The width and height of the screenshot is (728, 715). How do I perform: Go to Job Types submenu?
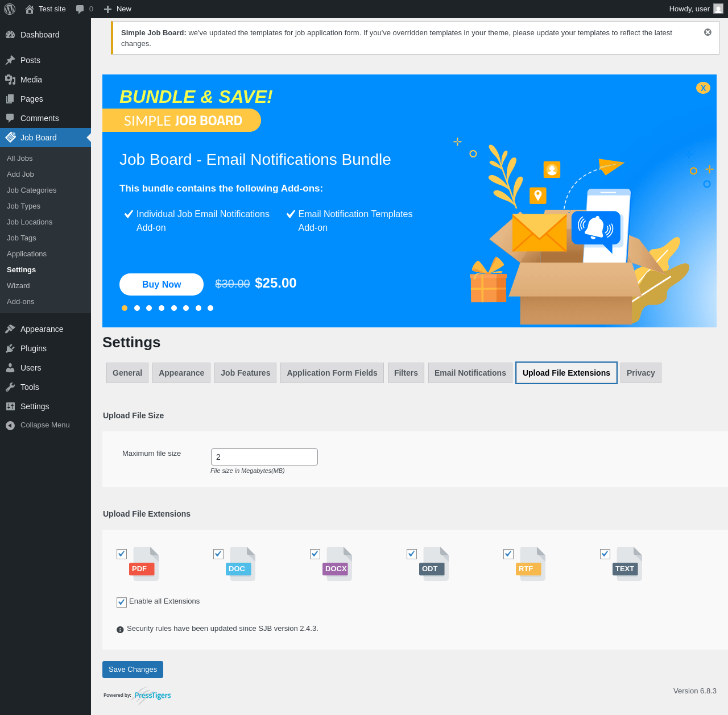[x=45, y=206]
